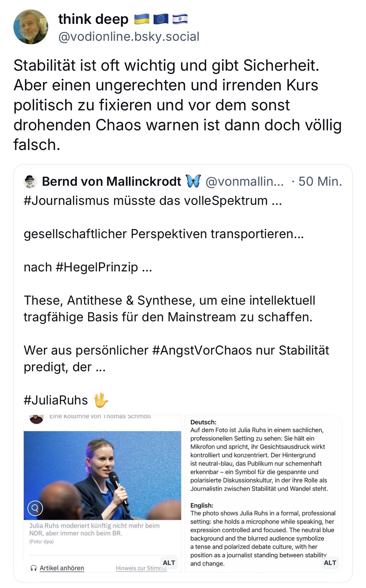366x588 pixels.
Task: Open the think deep display name
Action: [93, 19]
